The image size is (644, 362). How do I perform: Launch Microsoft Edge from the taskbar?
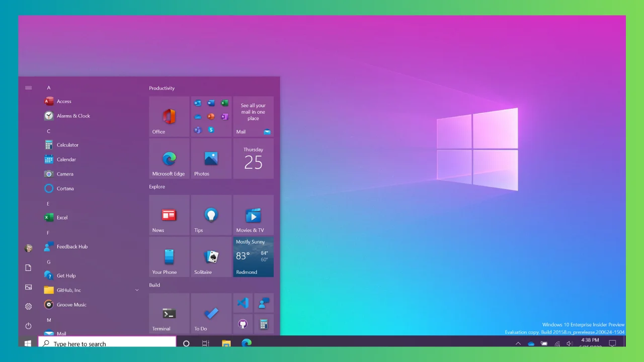click(247, 343)
